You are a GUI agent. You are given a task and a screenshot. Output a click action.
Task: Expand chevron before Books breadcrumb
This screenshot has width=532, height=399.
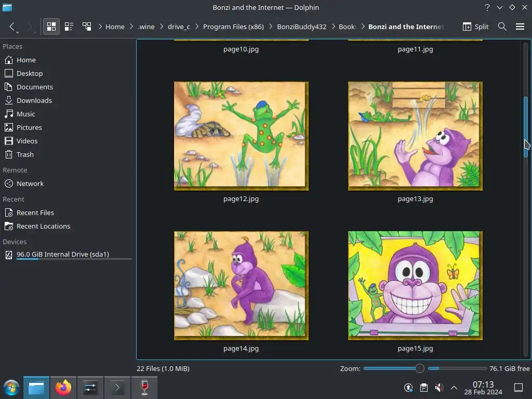pyautogui.click(x=333, y=26)
